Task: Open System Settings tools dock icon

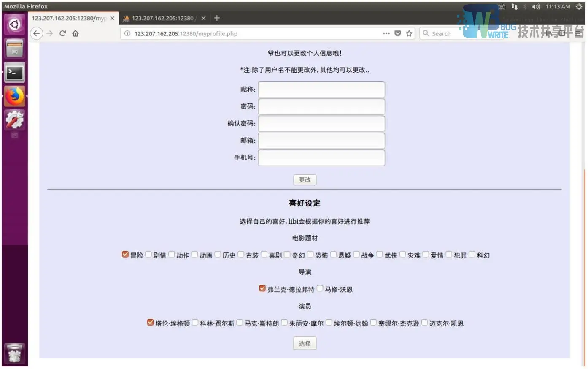Action: [x=15, y=120]
